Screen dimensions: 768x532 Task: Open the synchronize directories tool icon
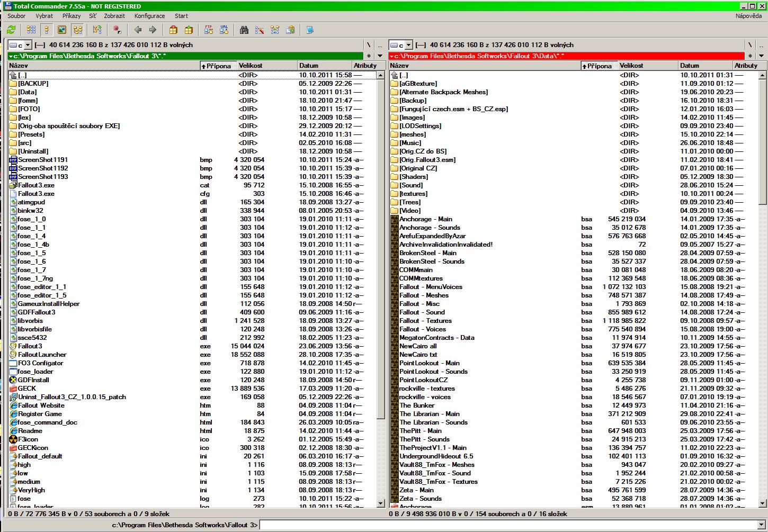275,30
